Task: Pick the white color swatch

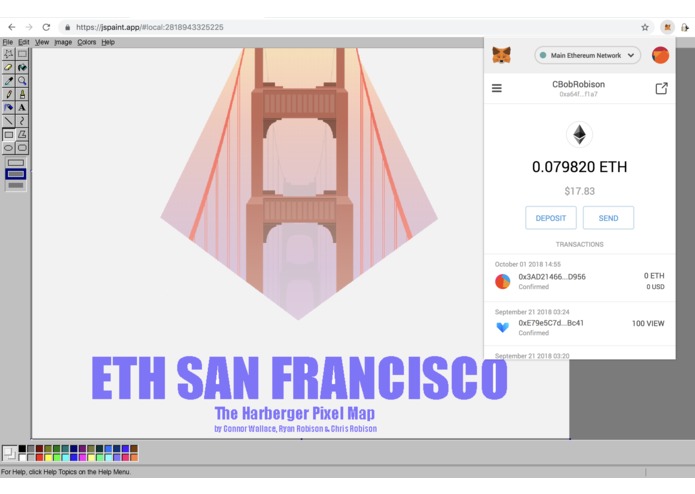Action: coord(22,457)
